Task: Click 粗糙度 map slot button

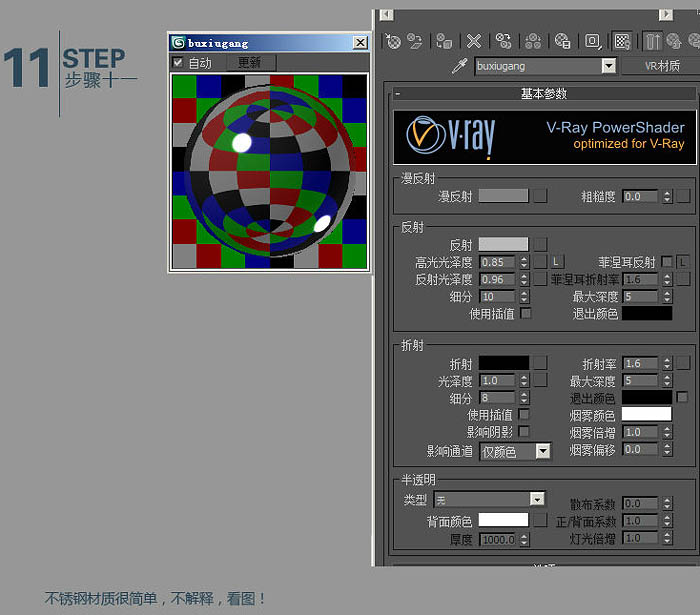Action: 683,196
